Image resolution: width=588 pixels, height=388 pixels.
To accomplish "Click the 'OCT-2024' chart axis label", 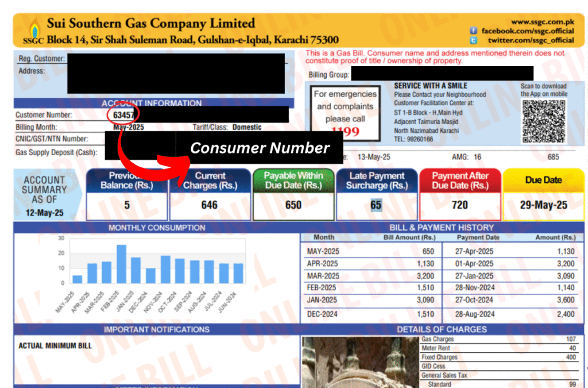I will 167,302.
